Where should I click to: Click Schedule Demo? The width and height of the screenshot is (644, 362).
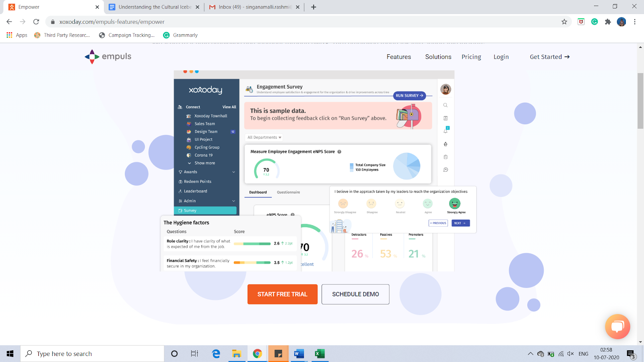pos(355,294)
